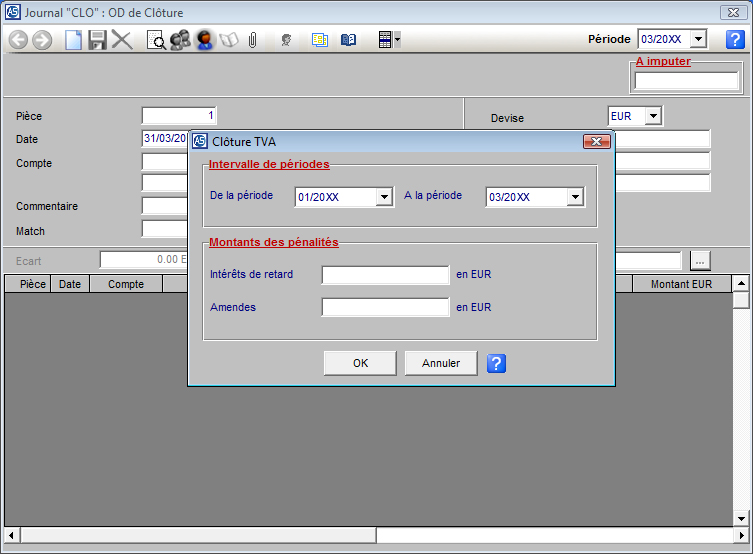Viewport: 753px width, 554px height.
Task: Click the Amendes input field
Action: [385, 307]
